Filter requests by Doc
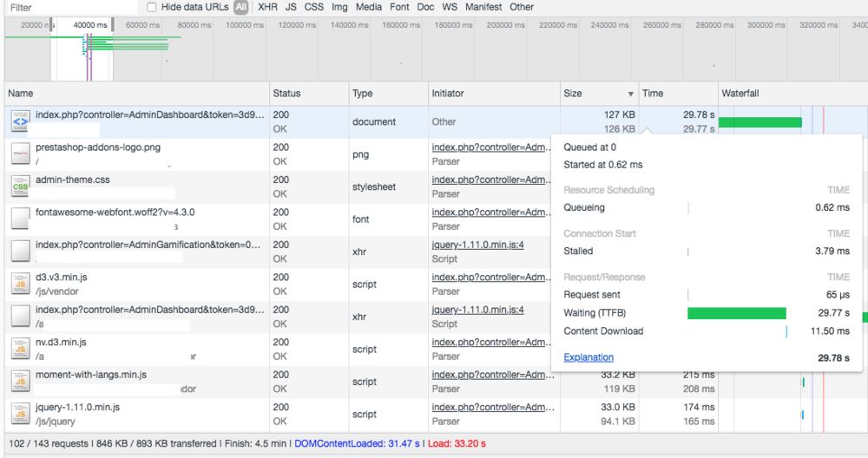The height and width of the screenshot is (458, 868). 425,7
